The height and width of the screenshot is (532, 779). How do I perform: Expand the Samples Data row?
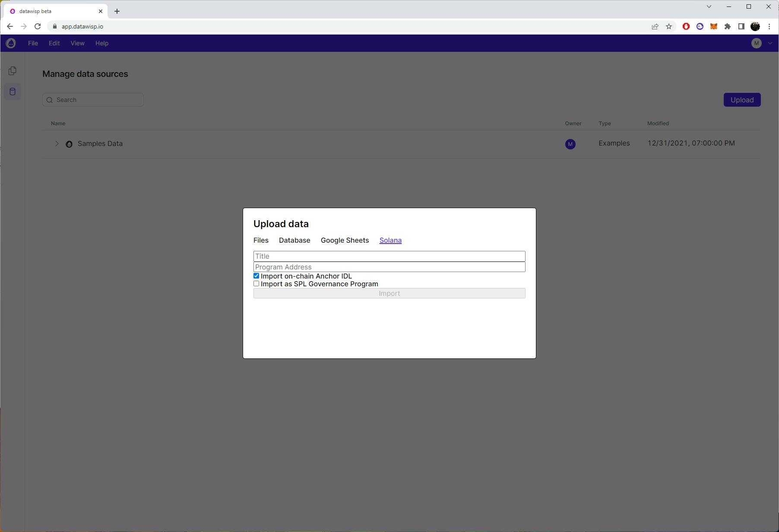click(x=57, y=143)
